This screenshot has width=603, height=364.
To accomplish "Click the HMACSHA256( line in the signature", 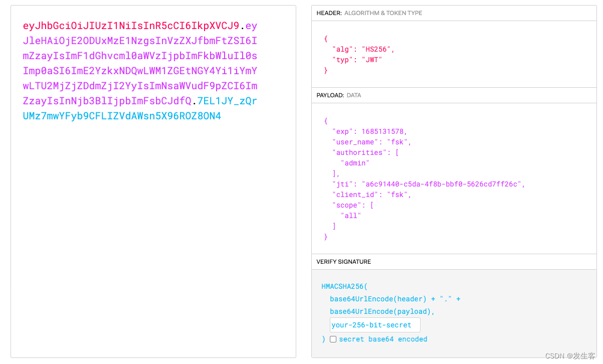I will (344, 287).
